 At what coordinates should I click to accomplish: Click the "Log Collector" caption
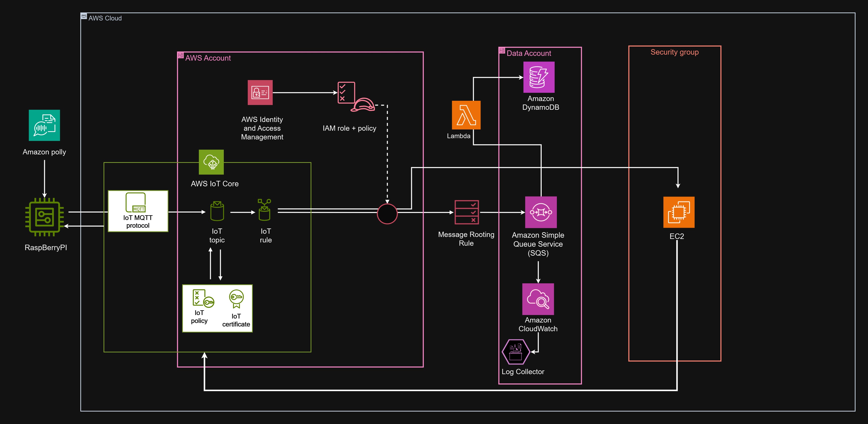pyautogui.click(x=523, y=372)
